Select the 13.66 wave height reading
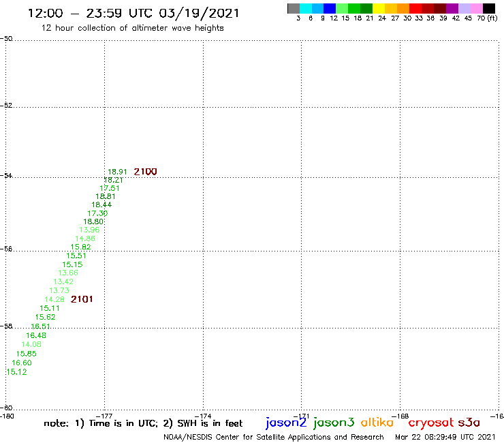The image size is (504, 443). tap(68, 273)
